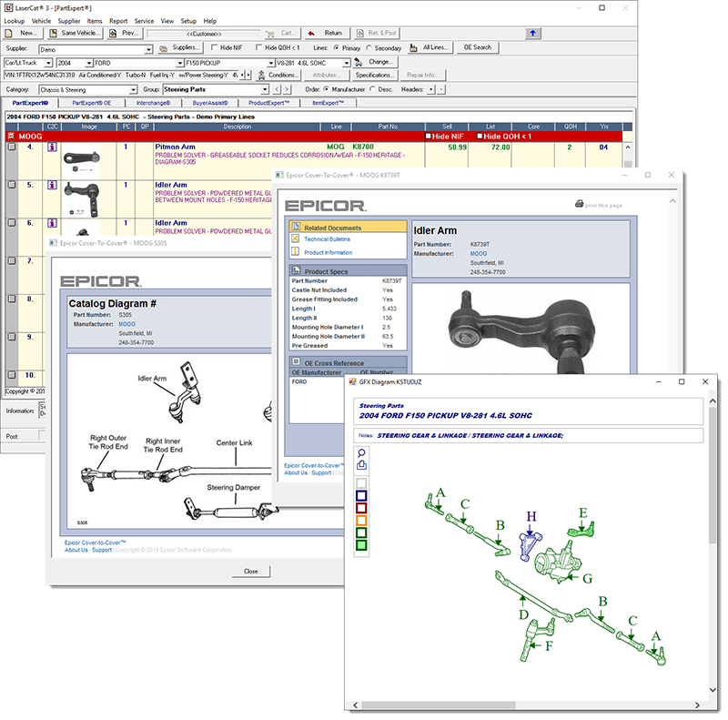Click the MOOG manufacturer link in K8739T window
Image resolution: width=728 pixels, height=720 pixels.
click(x=479, y=254)
